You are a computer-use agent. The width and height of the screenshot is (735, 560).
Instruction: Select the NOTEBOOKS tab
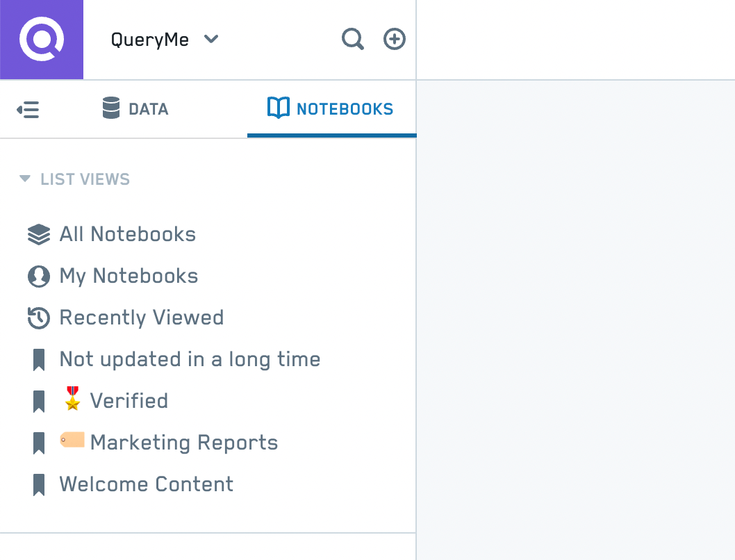331,109
